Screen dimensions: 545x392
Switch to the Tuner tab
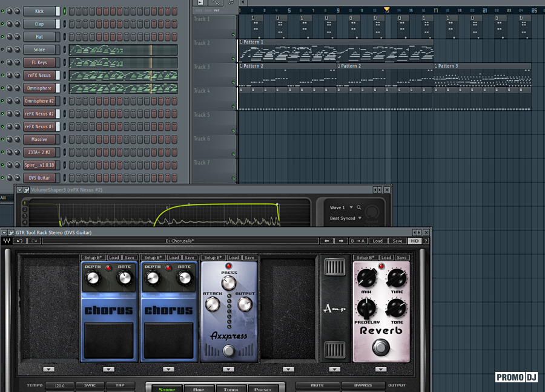231,389
